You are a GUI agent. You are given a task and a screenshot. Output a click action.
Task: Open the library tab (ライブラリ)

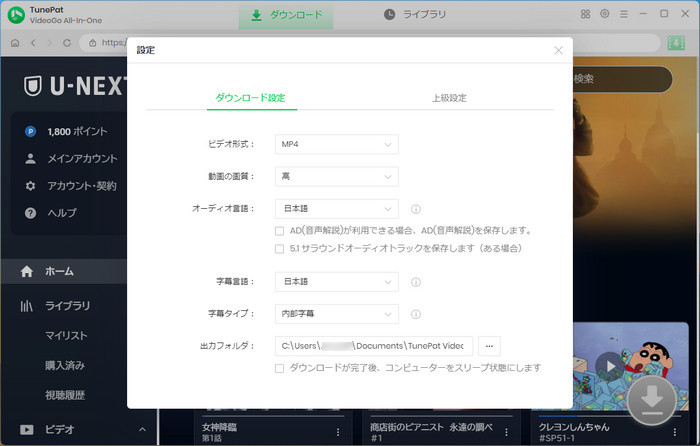click(415, 15)
